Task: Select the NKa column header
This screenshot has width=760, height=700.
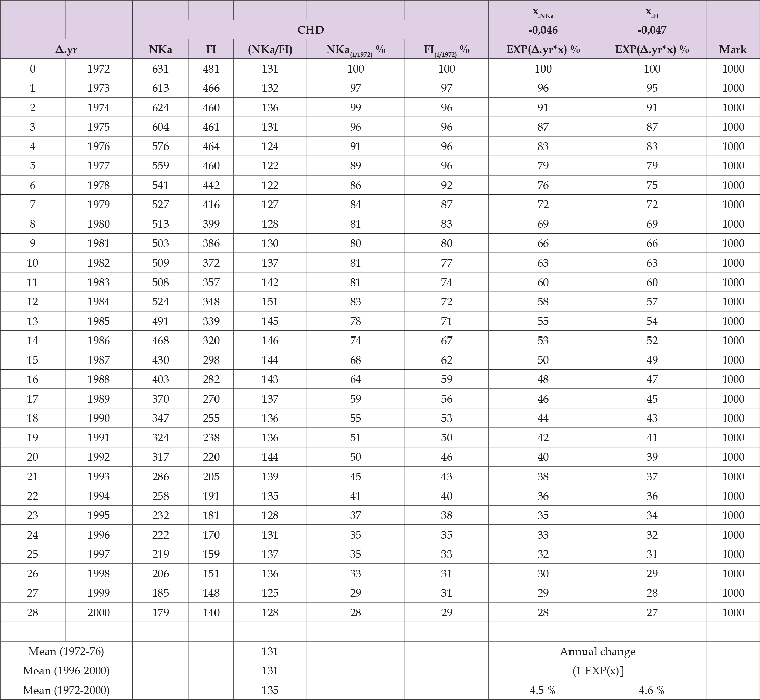Action: coord(160,49)
